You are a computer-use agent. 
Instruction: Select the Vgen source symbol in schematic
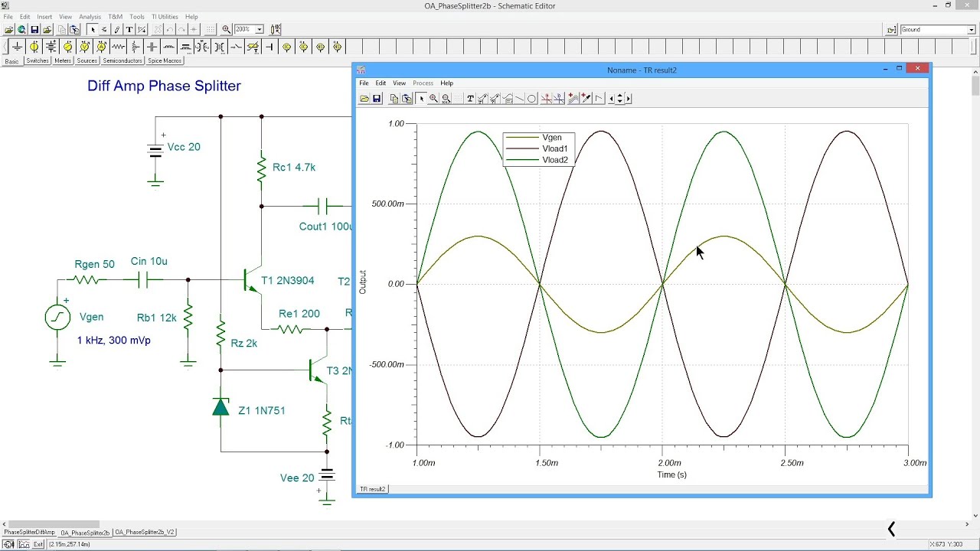tap(57, 317)
